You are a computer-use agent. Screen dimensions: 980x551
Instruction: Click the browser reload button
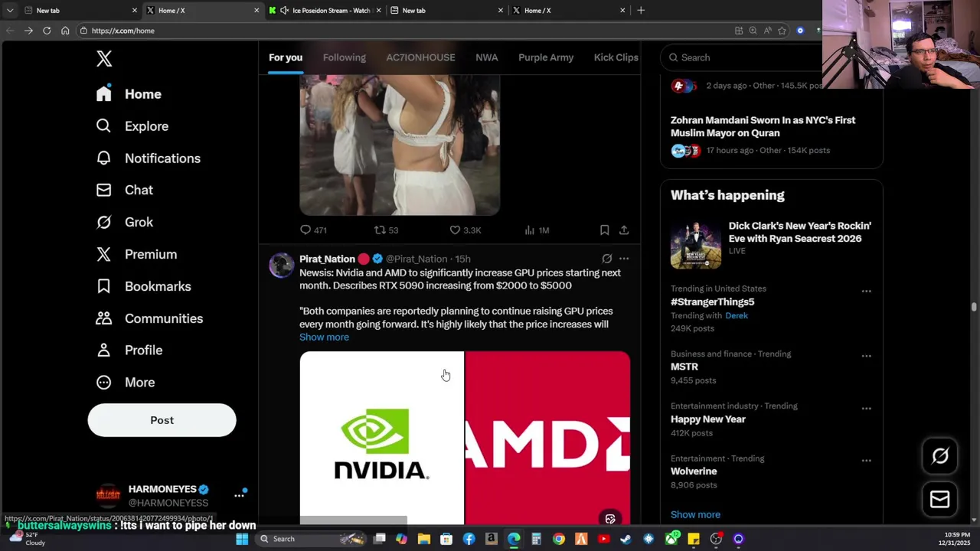coord(47,31)
